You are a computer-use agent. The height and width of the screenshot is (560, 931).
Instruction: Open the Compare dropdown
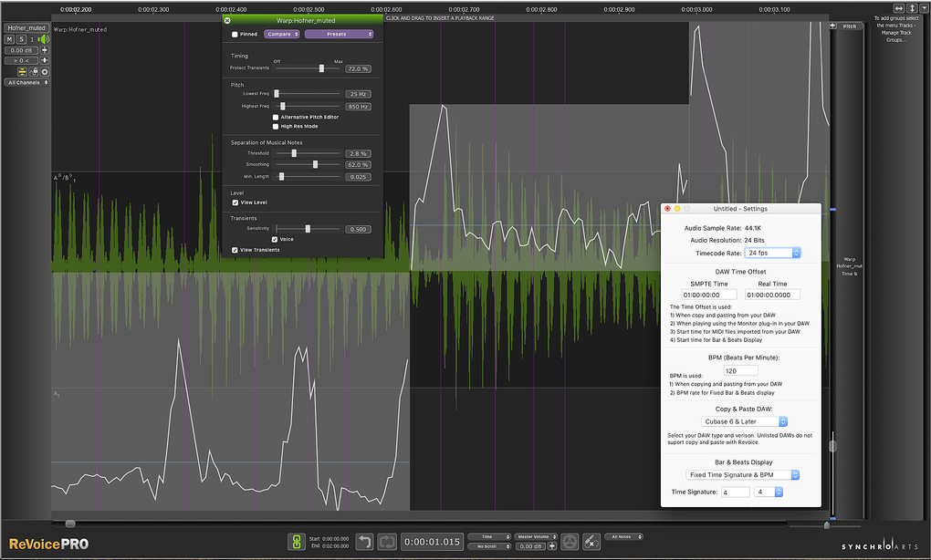282,35
